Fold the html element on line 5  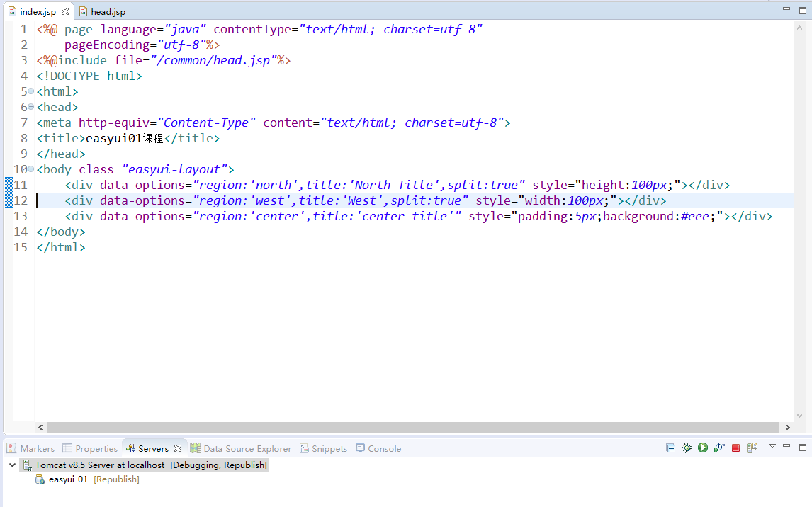coord(31,91)
